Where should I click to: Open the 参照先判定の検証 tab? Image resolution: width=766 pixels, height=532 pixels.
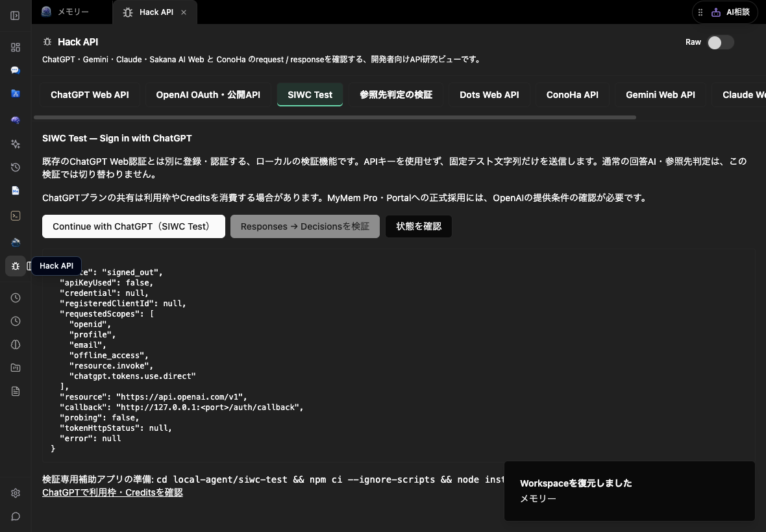point(396,95)
